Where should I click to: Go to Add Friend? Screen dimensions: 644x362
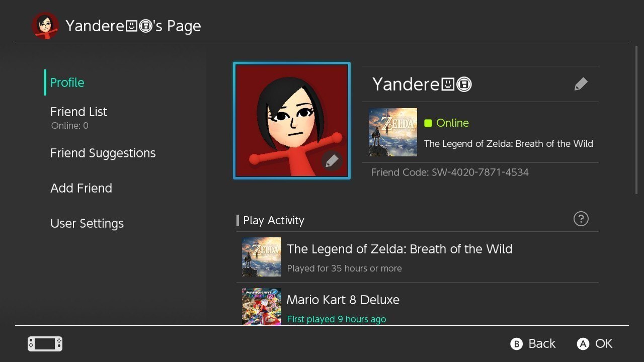pyautogui.click(x=82, y=188)
